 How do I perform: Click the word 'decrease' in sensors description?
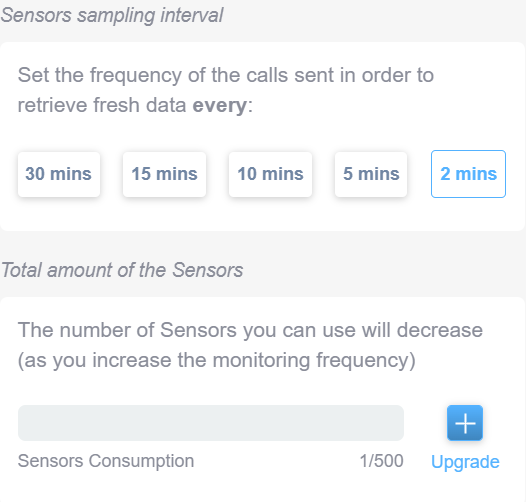point(440,330)
